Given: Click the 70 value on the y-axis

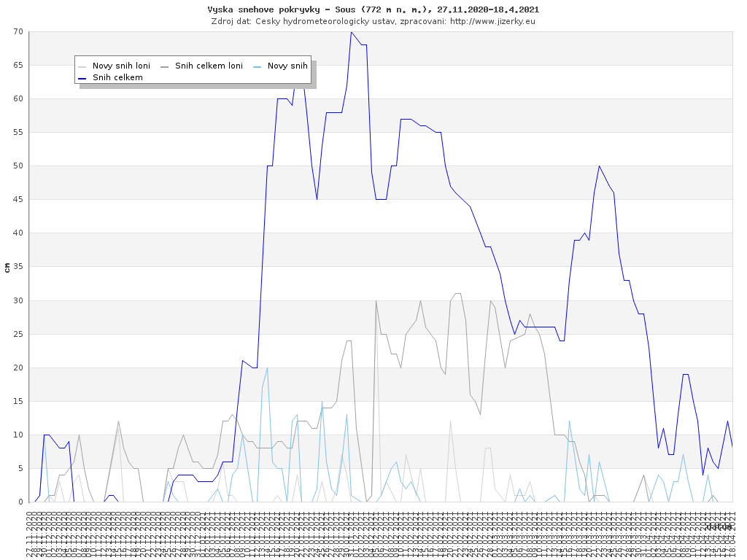Looking at the screenshot, I should tap(18, 32).
